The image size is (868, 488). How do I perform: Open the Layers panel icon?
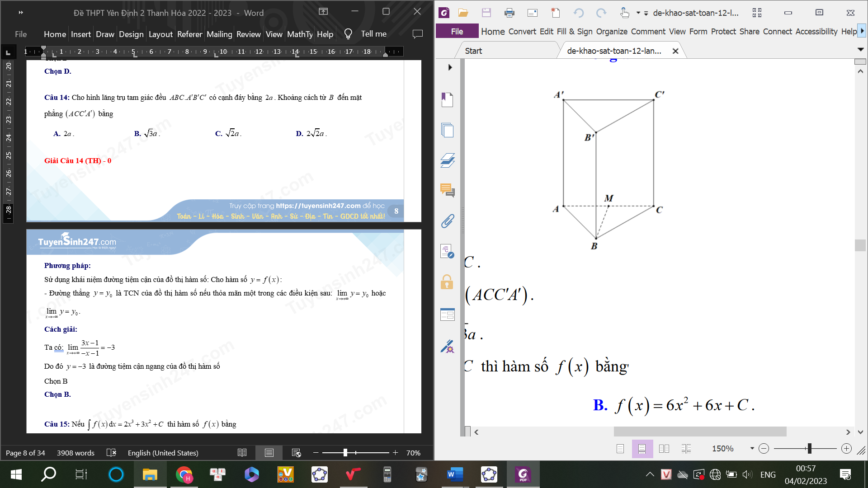tap(447, 160)
